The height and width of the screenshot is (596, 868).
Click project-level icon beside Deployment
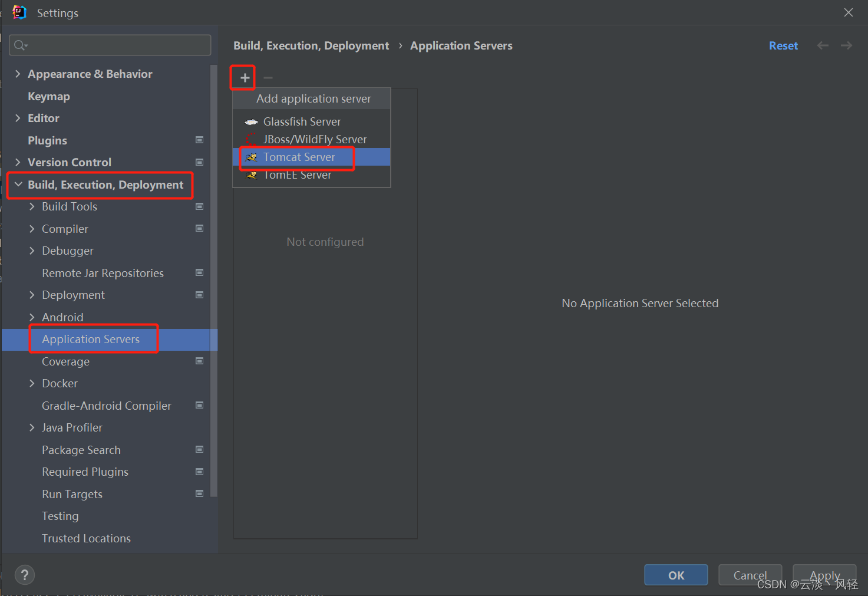tap(199, 295)
